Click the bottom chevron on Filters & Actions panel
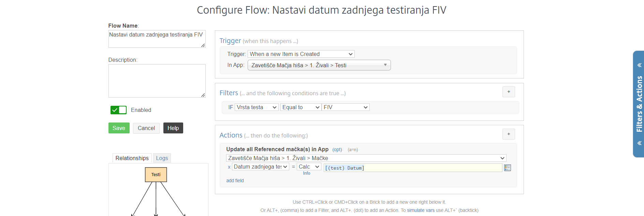Image resolution: width=644 pixels, height=216 pixels. tap(639, 143)
